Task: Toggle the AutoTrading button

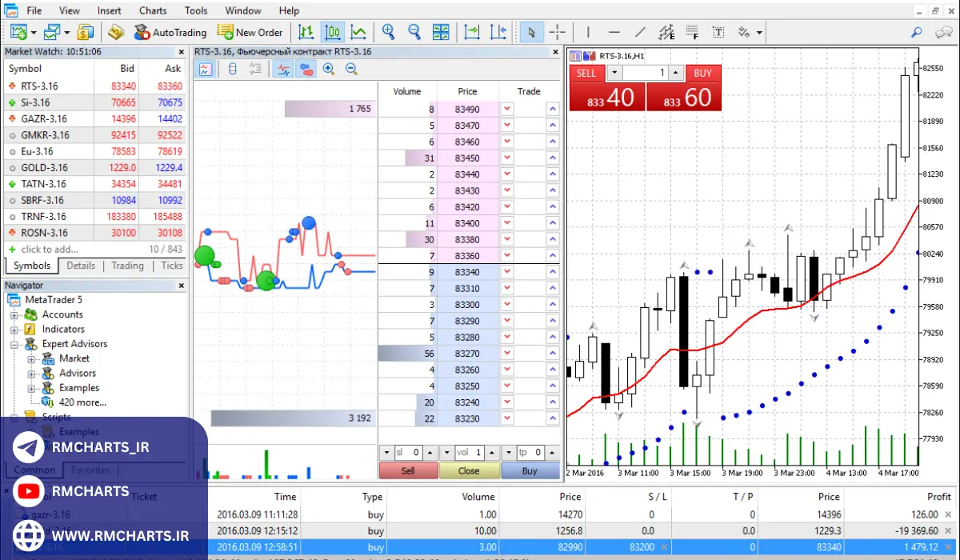Action: [x=170, y=32]
